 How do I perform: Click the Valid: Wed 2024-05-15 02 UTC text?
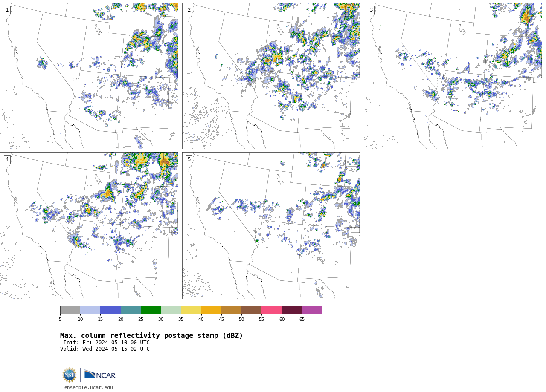(105, 349)
